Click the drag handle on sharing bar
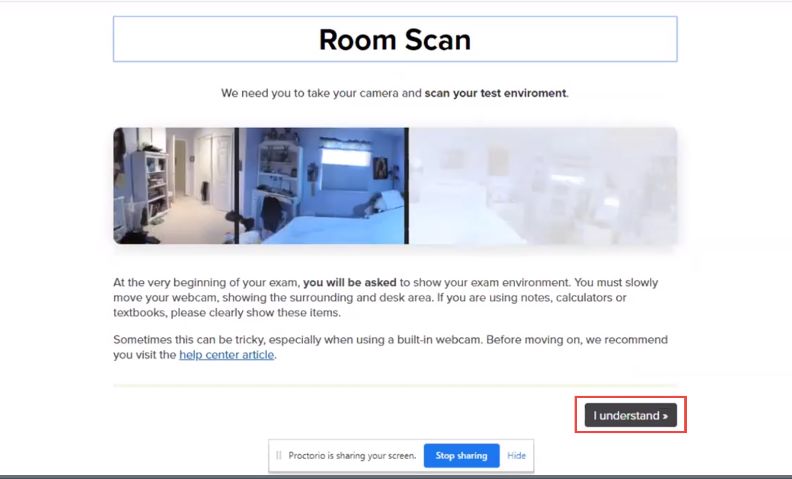Image resolution: width=792 pixels, height=479 pixels. (278, 455)
